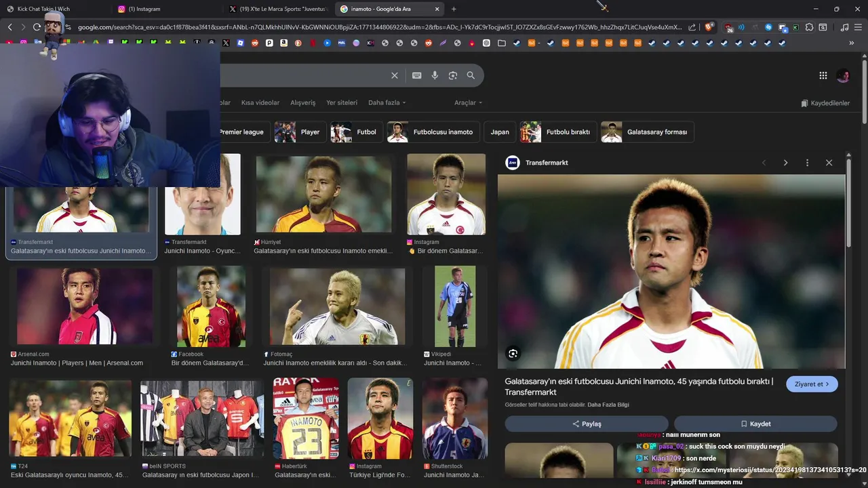The image size is (868, 488).
Task: Show next image in preview panel
Action: coord(785,163)
